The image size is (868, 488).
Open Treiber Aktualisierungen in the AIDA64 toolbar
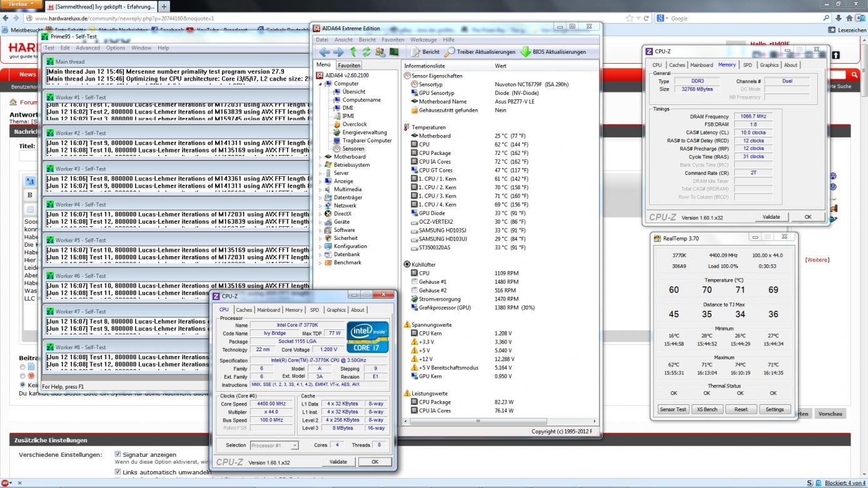click(480, 52)
